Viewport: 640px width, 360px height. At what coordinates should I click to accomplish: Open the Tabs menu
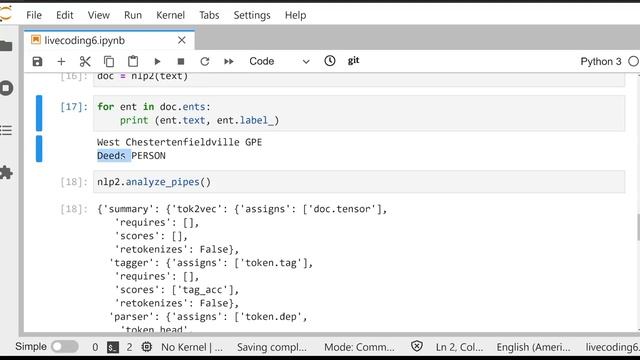(209, 15)
